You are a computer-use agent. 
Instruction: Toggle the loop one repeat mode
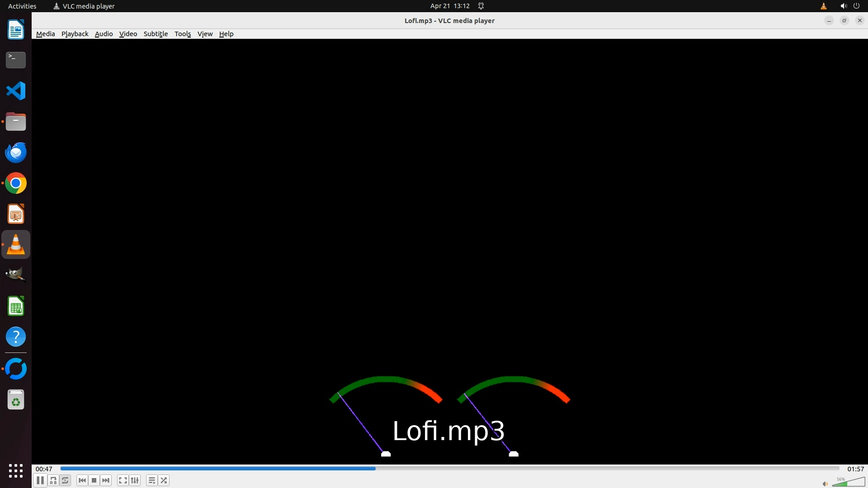click(x=65, y=480)
